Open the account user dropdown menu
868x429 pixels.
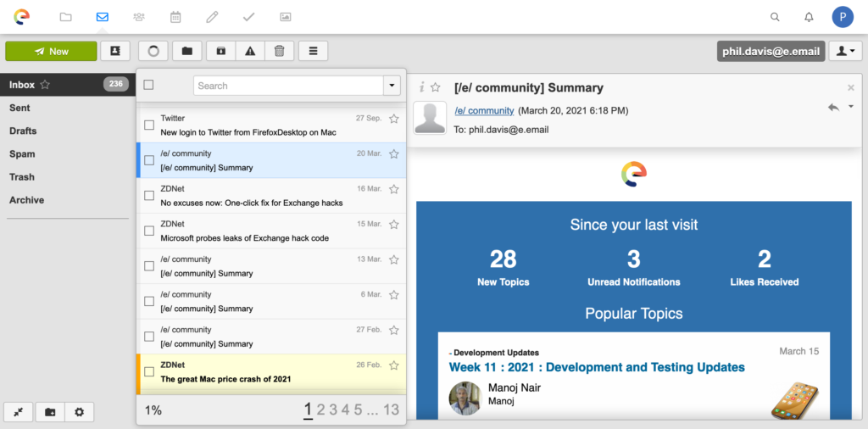tap(845, 51)
